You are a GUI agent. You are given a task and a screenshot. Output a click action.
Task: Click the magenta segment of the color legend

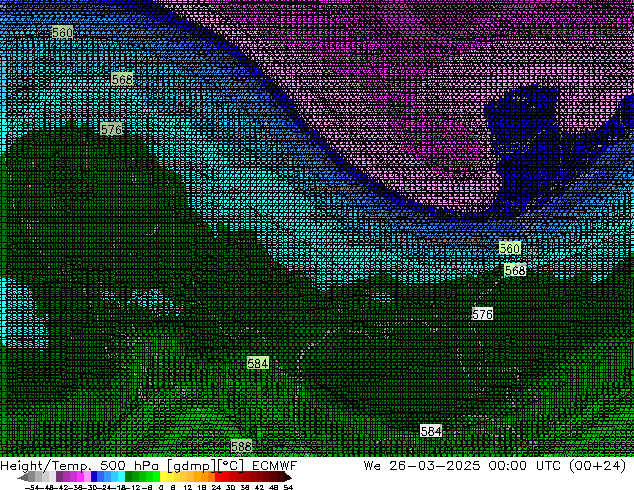pyautogui.click(x=80, y=477)
